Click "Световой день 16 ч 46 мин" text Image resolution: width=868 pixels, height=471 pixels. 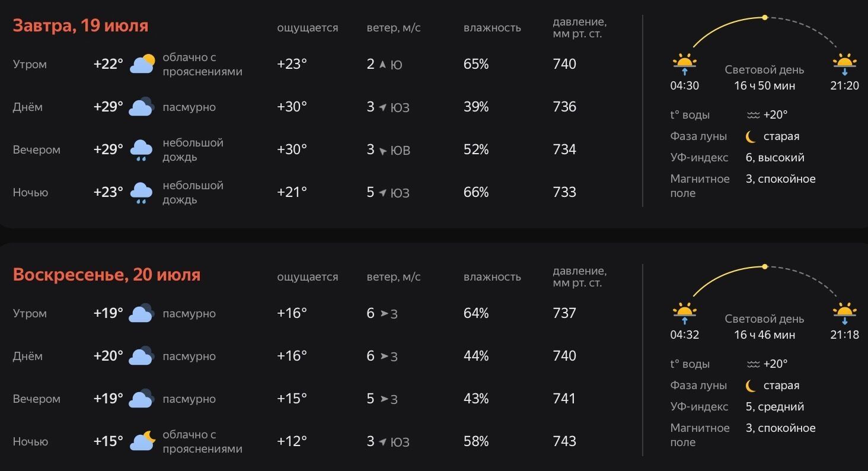764,327
